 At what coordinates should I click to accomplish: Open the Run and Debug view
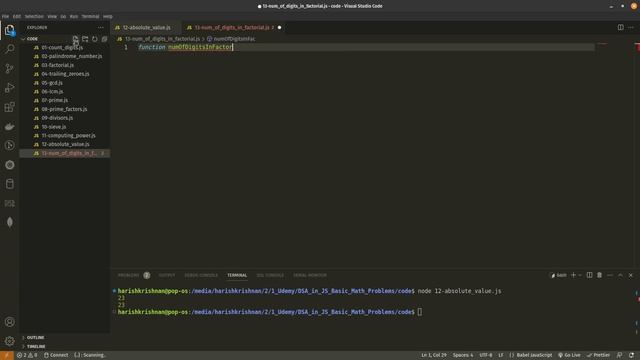9,88
